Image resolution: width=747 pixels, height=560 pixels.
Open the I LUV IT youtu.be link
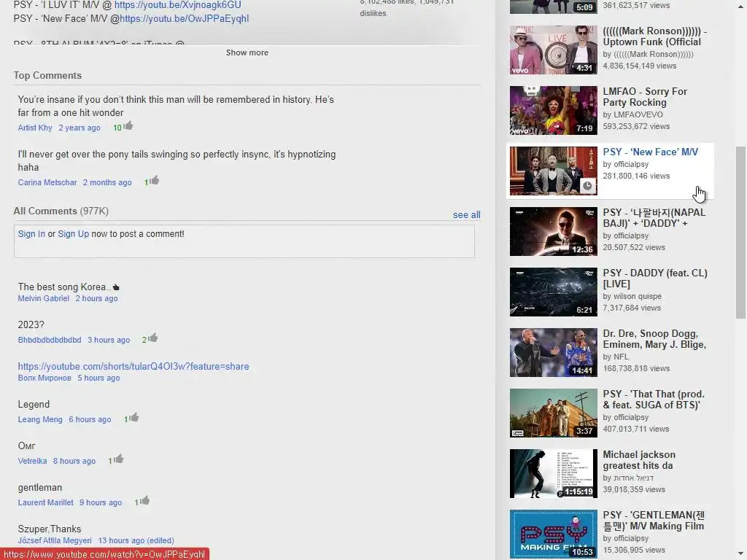[178, 5]
